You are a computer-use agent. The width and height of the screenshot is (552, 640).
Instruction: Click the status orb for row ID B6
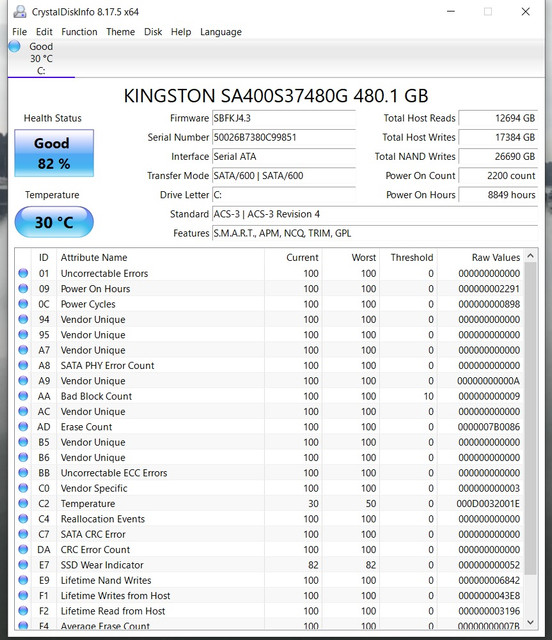(23, 457)
